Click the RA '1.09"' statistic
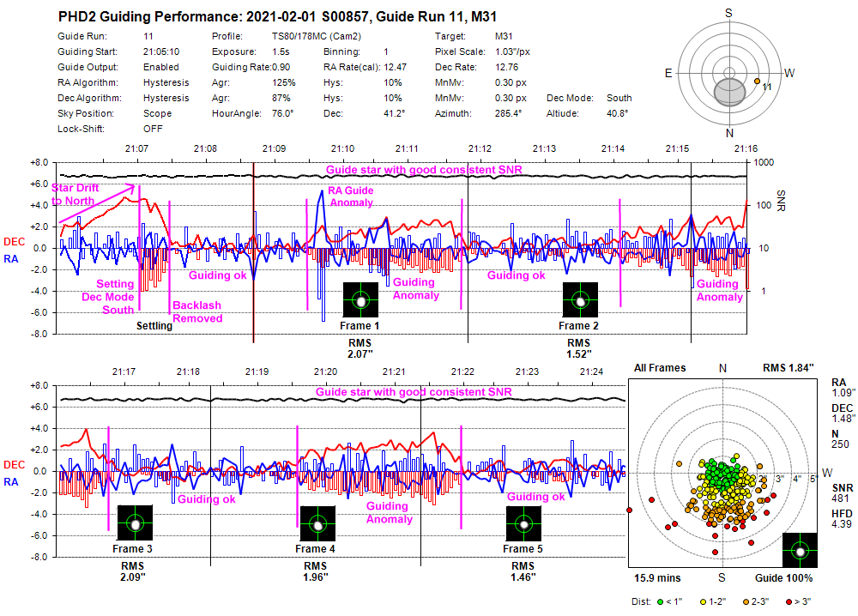Screen dimensions: 858x616 [843, 393]
